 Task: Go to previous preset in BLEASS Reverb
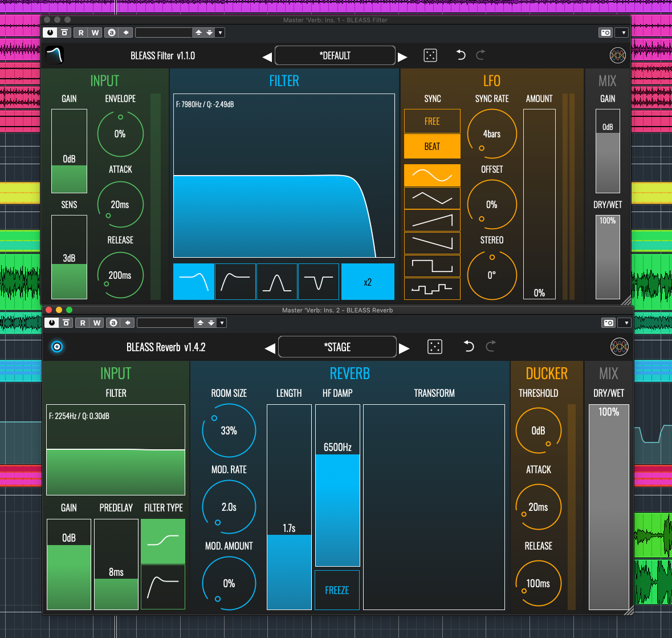click(270, 348)
